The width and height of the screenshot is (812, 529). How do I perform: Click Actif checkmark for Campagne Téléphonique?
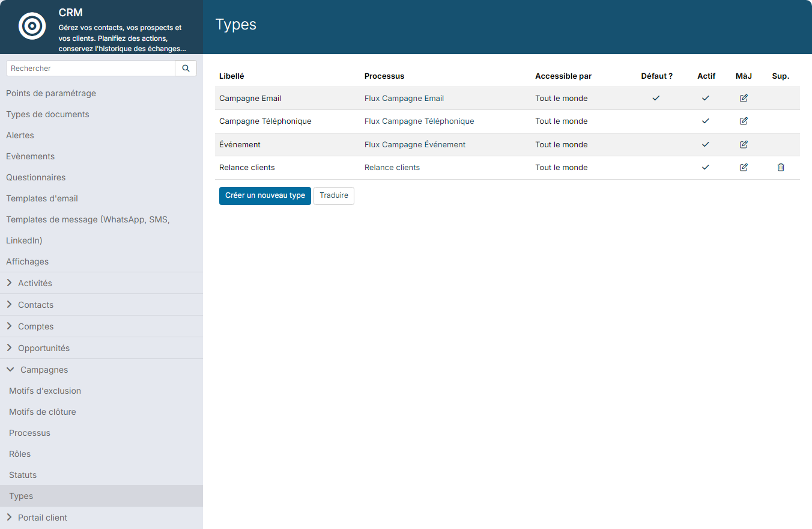tap(706, 121)
